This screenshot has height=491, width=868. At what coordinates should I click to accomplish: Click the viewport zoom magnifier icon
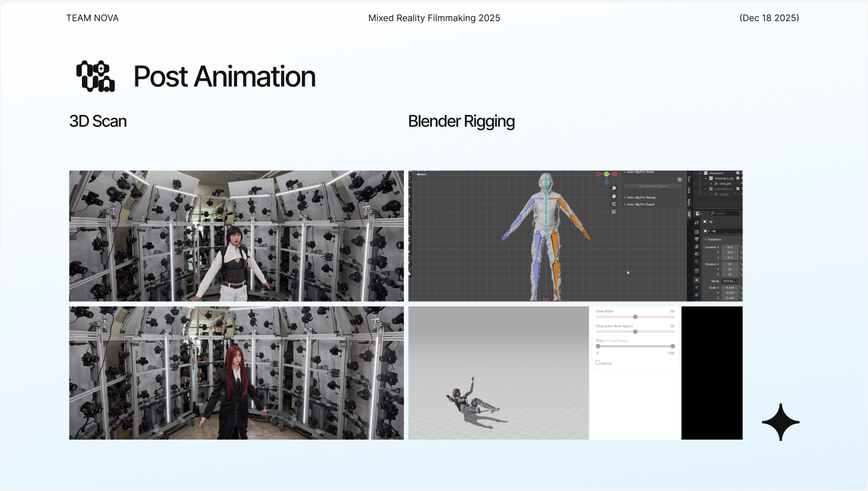coord(614,188)
